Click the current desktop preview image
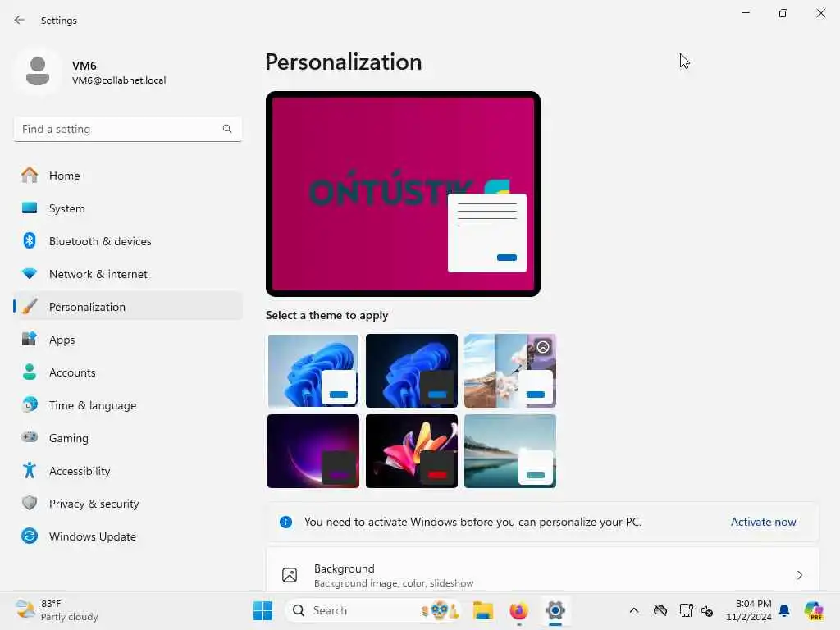Image resolution: width=840 pixels, height=630 pixels. (403, 194)
